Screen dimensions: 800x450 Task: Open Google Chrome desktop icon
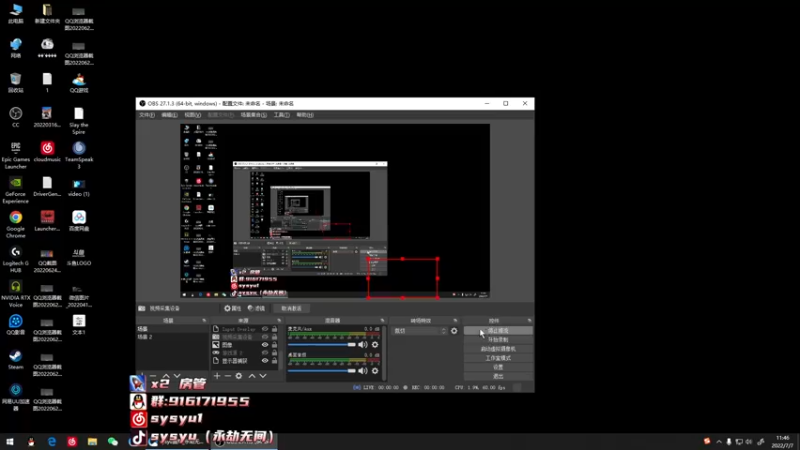(15, 224)
